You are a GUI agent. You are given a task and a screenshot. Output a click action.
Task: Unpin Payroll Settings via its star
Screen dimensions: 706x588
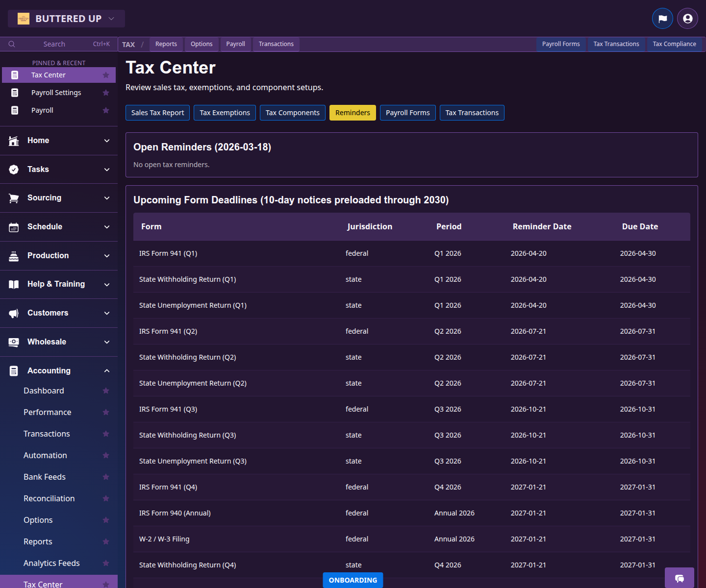pos(106,92)
